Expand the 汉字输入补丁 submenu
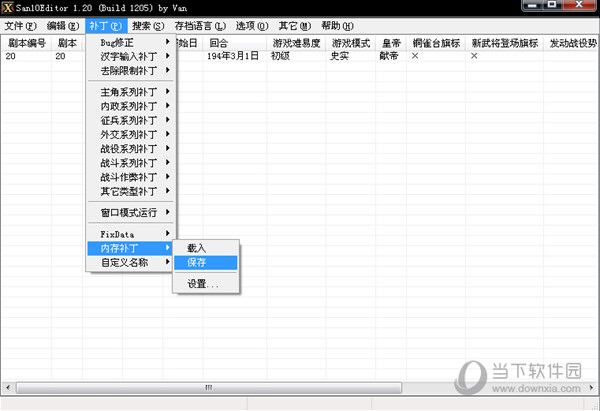600x411 pixels. coord(130,56)
